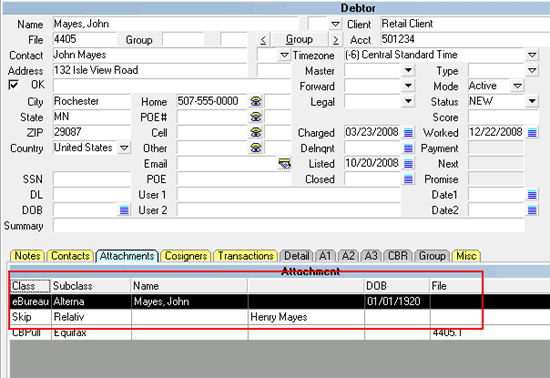The height and width of the screenshot is (378, 550).
Task: Open the Date2 calendar icon
Action: (532, 210)
